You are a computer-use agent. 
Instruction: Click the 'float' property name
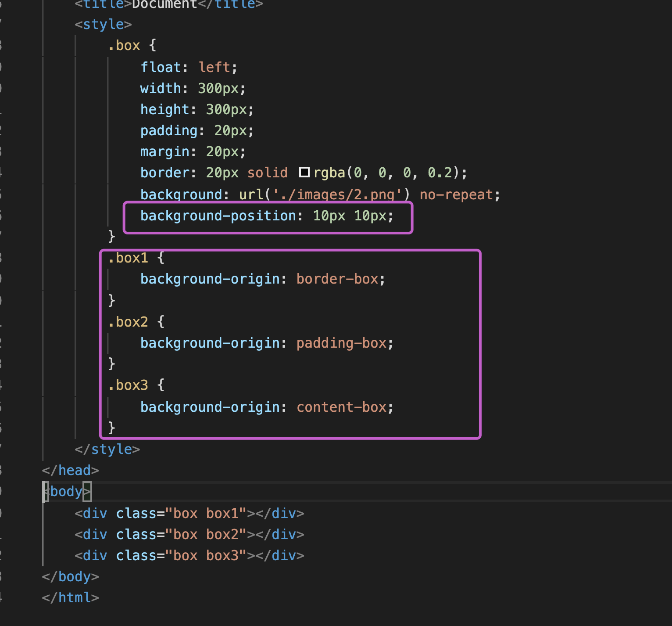[161, 67]
